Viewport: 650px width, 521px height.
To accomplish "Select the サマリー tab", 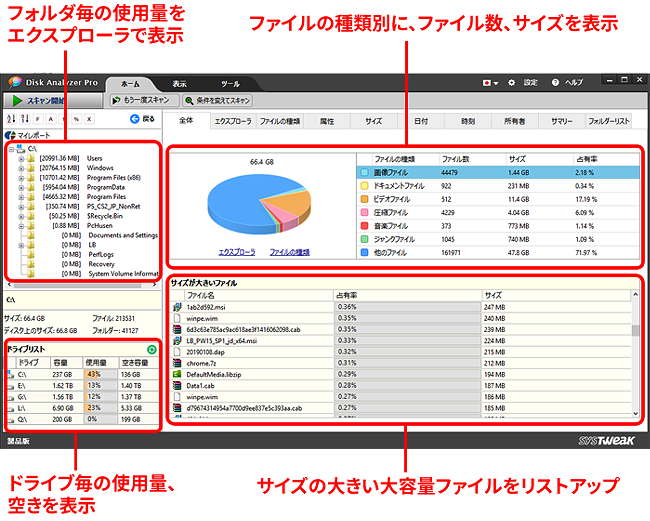I will [562, 121].
